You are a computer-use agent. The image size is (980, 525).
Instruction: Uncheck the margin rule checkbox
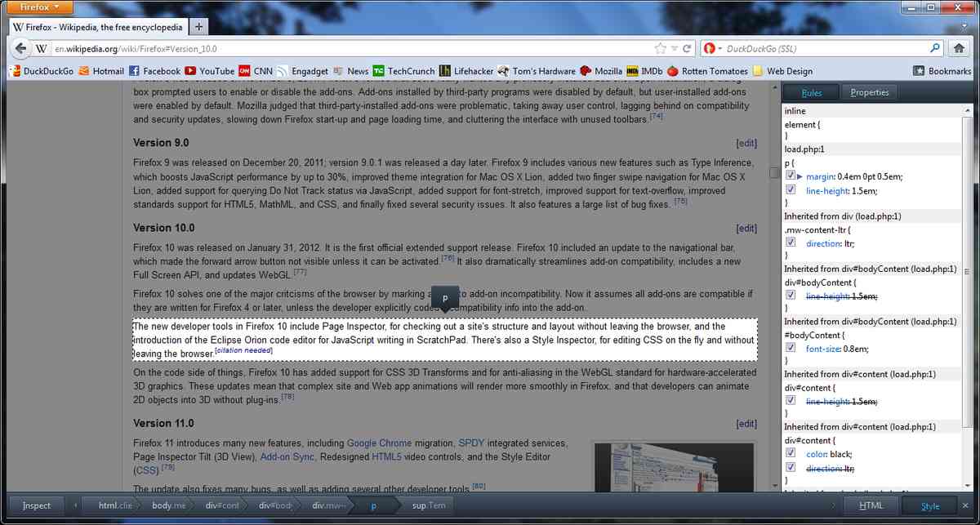(x=790, y=176)
